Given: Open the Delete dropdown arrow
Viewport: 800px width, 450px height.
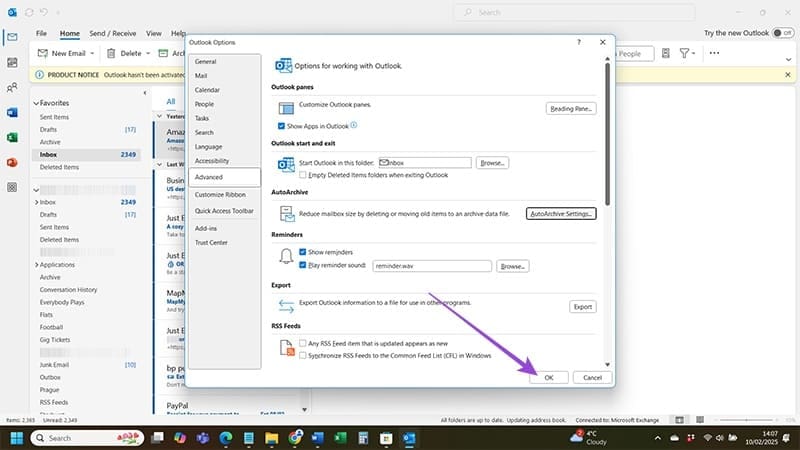Looking at the screenshot, I should click(x=148, y=53).
